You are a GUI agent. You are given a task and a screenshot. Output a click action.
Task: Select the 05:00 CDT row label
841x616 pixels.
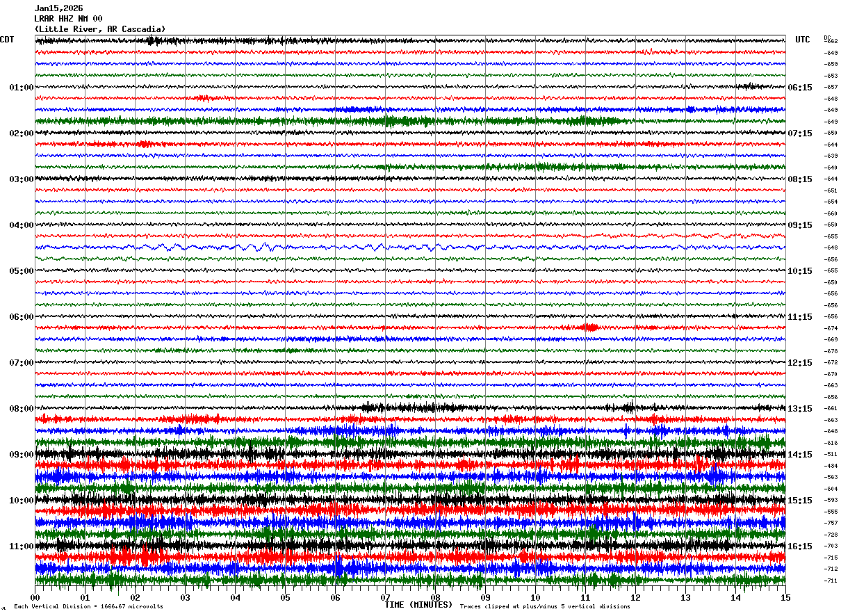pyautogui.click(x=22, y=271)
